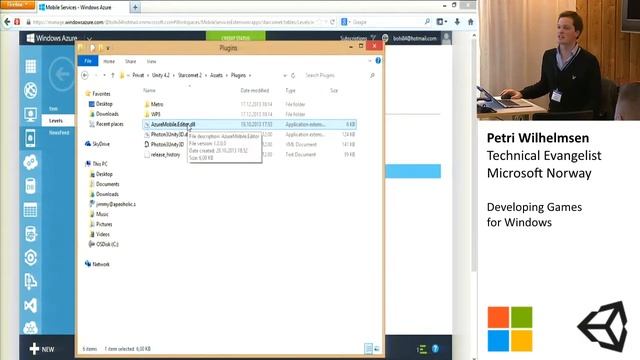Select the NewsFeed table in Azure portal

click(x=59, y=132)
